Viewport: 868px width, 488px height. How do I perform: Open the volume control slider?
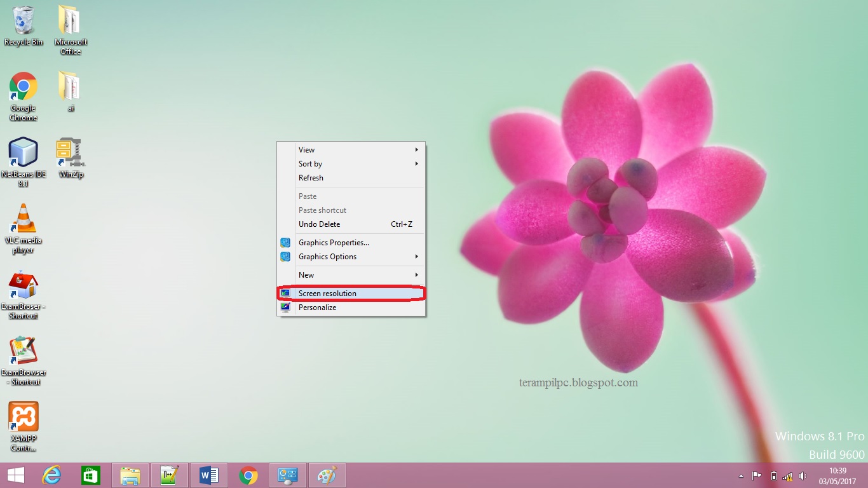coord(803,476)
